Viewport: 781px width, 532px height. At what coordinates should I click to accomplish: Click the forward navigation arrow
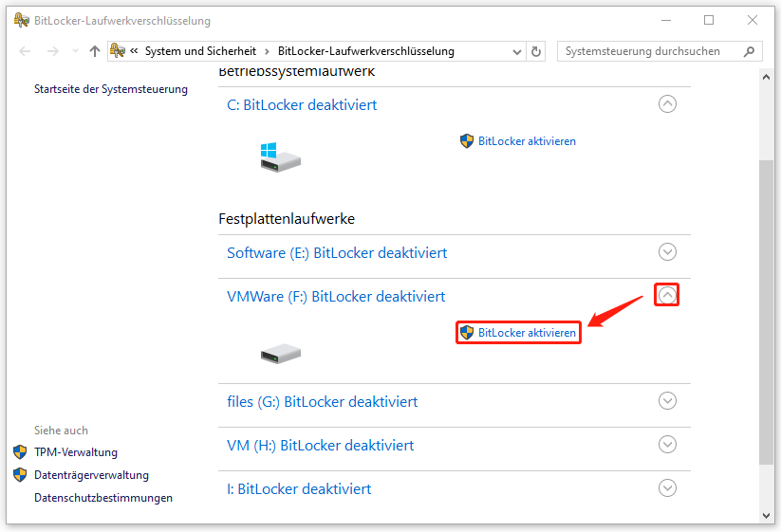pyautogui.click(x=53, y=51)
